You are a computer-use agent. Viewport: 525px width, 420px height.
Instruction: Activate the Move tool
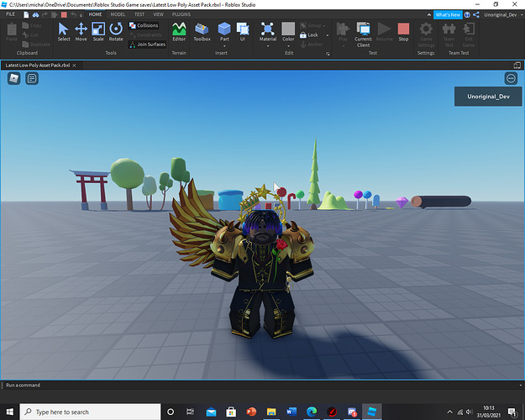tap(81, 32)
